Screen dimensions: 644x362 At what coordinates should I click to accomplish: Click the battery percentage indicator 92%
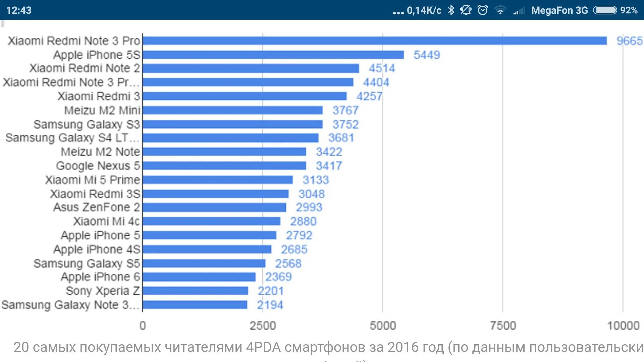[630, 8]
